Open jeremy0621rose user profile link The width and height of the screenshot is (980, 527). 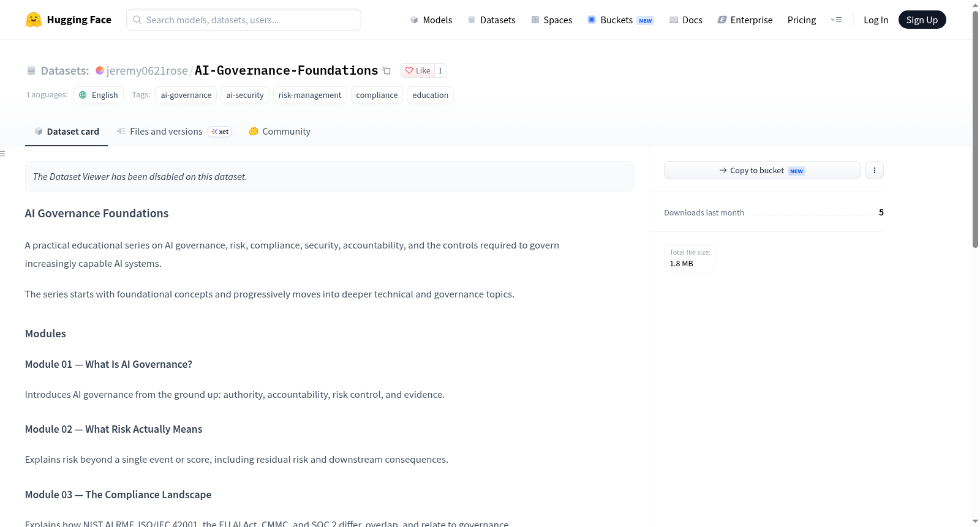pyautogui.click(x=147, y=70)
